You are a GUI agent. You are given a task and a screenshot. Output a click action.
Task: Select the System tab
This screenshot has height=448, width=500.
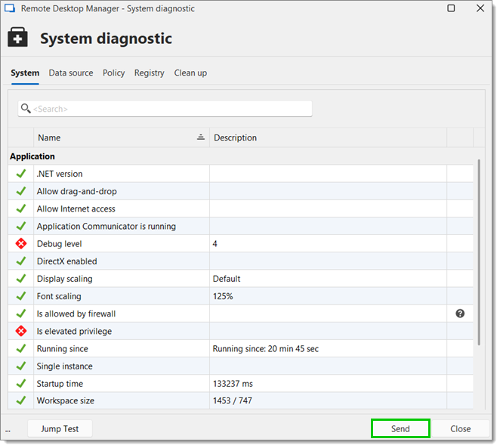[25, 73]
